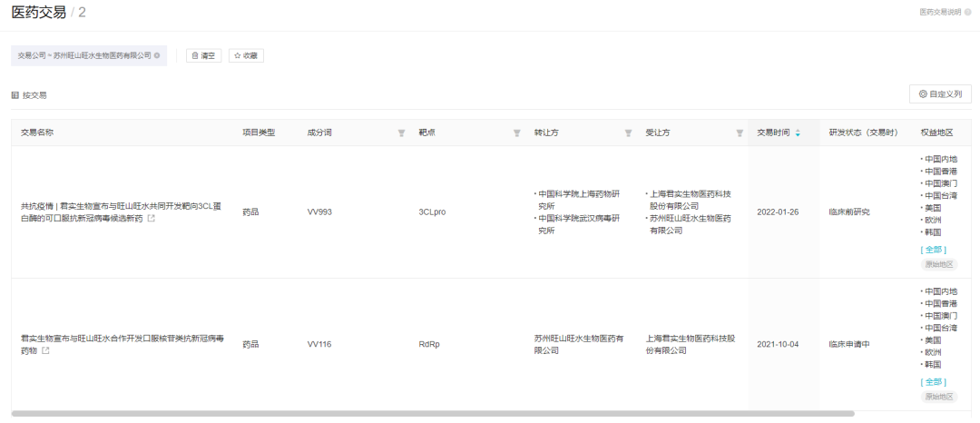Sort by 交易时间 using sort arrows
Image resolution: width=980 pixels, height=423 pixels.
coord(798,133)
